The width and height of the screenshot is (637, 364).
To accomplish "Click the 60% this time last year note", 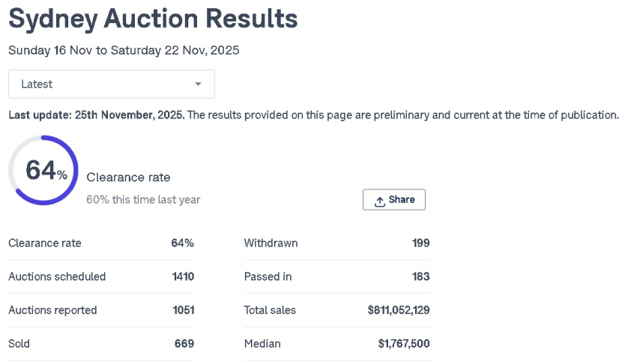I will click(x=143, y=200).
